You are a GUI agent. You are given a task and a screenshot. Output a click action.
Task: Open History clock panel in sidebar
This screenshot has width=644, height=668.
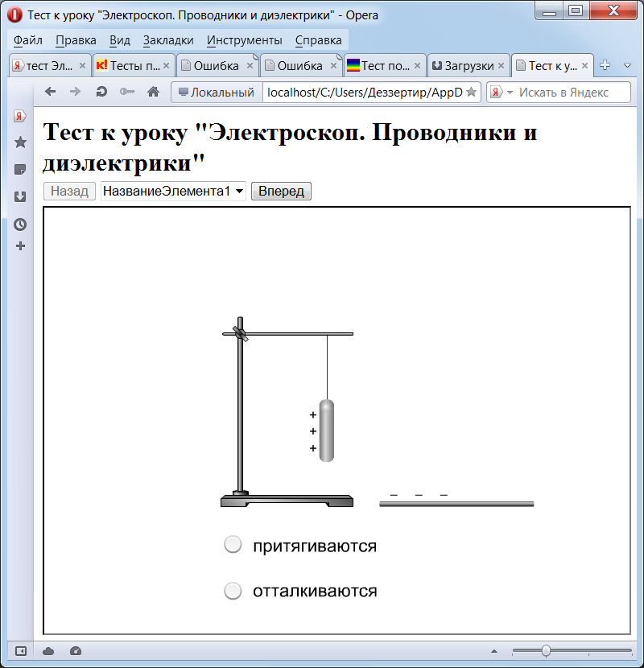20,224
